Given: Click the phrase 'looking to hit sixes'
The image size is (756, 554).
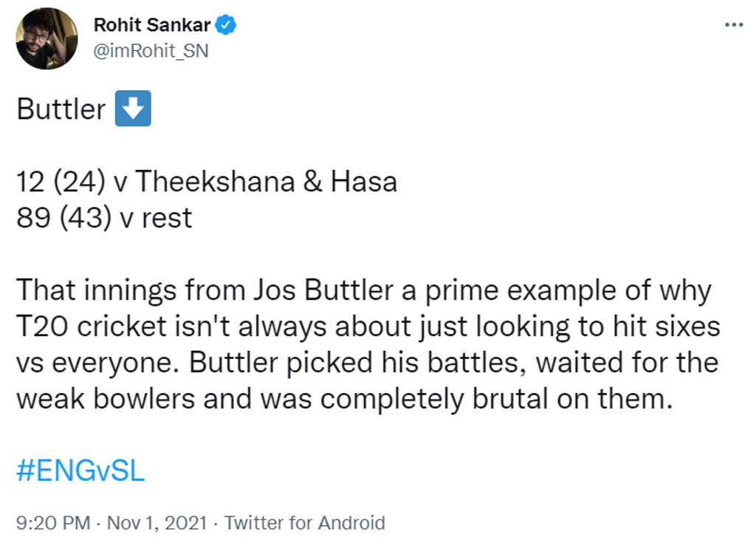Looking at the screenshot, I should click(x=598, y=326).
